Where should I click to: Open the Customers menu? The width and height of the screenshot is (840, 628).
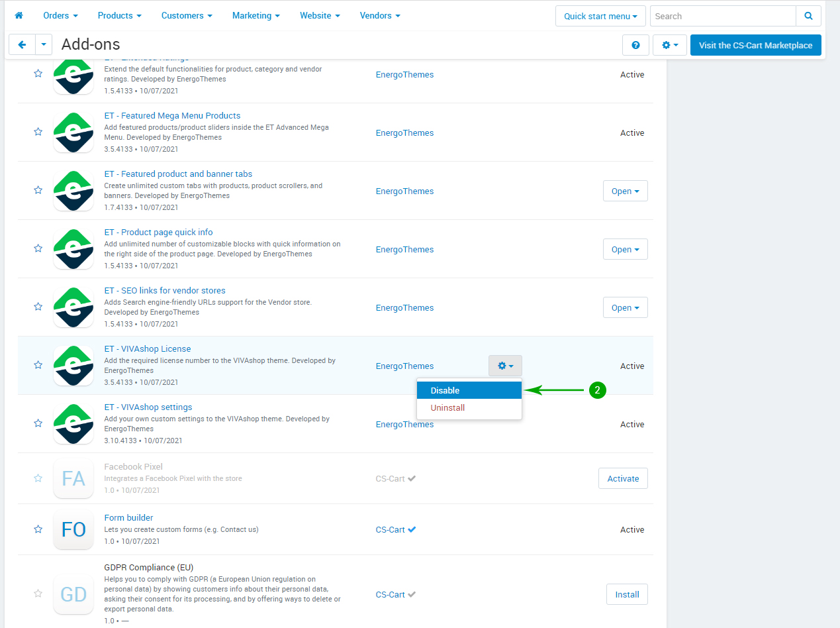187,15
